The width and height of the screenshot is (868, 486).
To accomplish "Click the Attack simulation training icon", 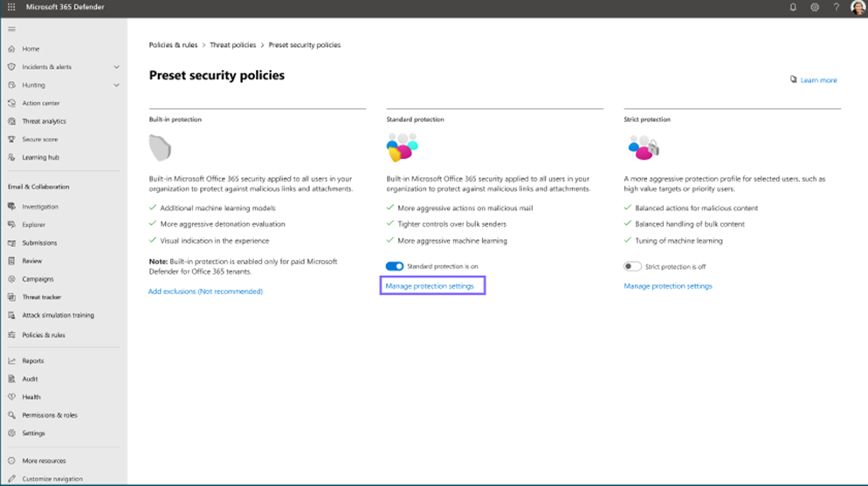I will click(x=11, y=315).
